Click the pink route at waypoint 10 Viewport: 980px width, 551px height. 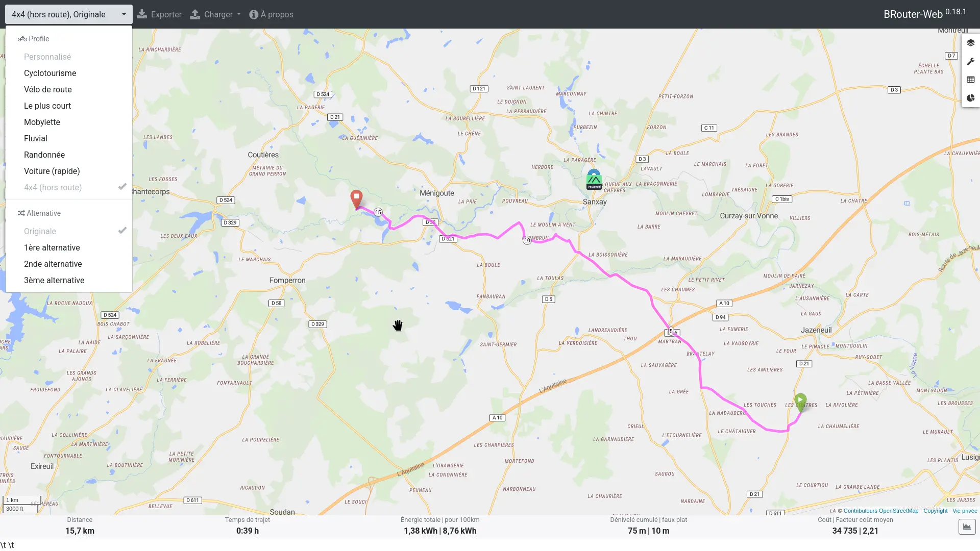tap(527, 240)
